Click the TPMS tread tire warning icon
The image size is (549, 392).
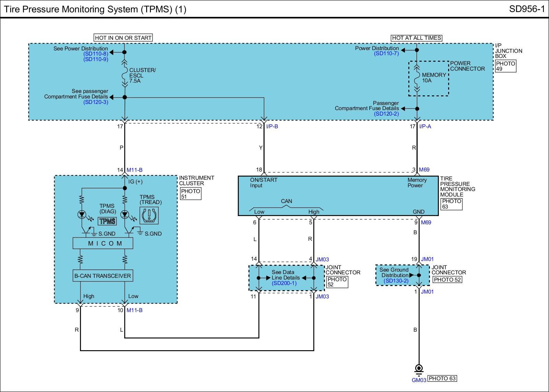point(150,215)
